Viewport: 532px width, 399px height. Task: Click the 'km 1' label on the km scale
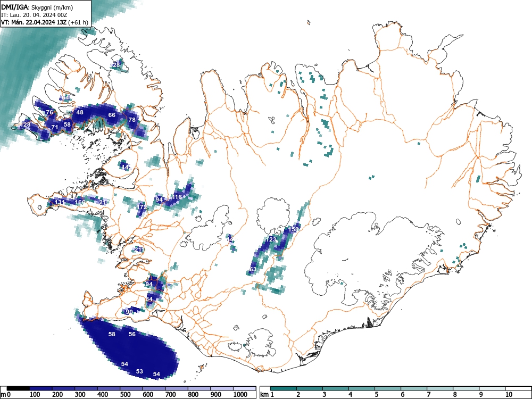pos(267,395)
